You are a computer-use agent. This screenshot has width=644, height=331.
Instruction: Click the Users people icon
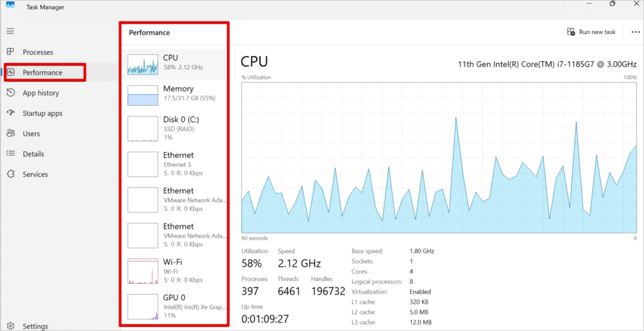pos(11,133)
